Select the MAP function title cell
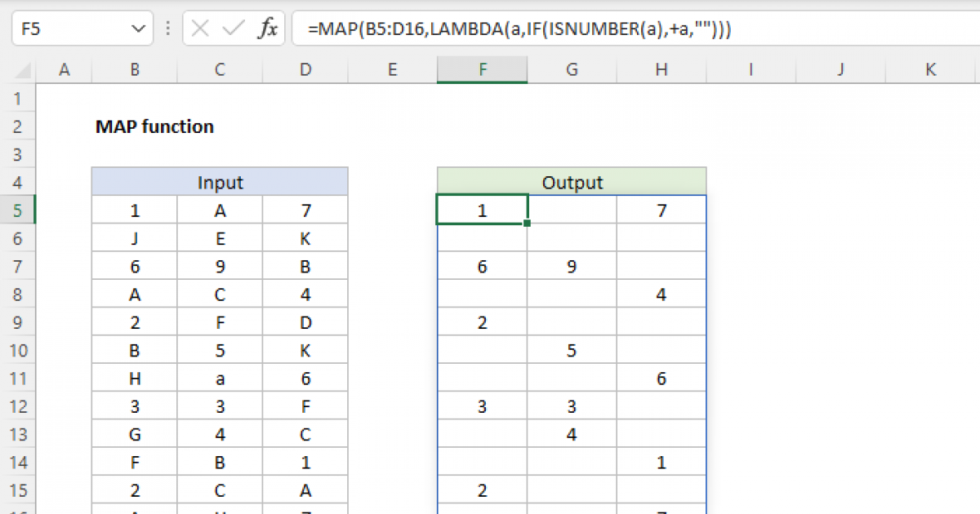 tap(154, 126)
